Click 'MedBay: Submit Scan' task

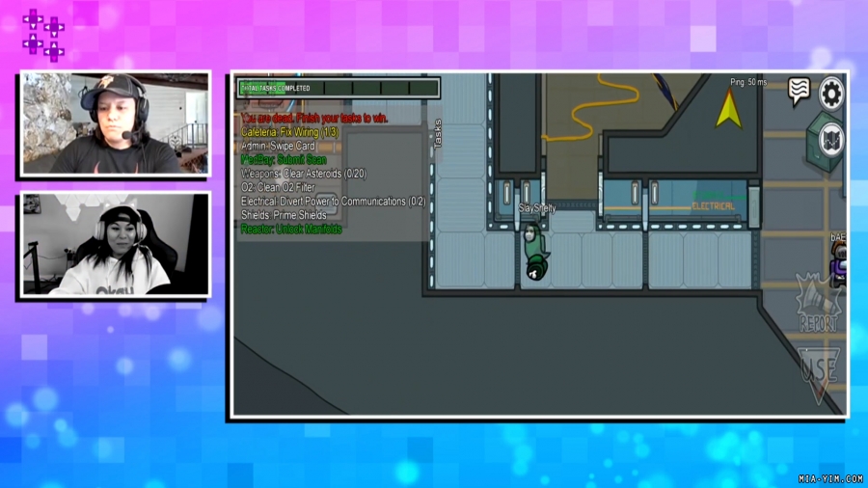coord(284,160)
